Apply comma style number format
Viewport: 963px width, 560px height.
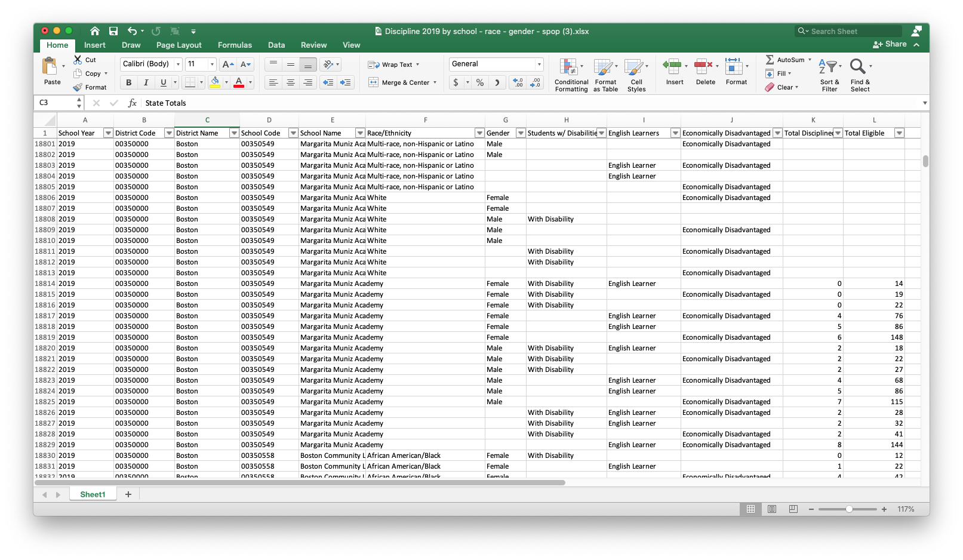point(497,82)
